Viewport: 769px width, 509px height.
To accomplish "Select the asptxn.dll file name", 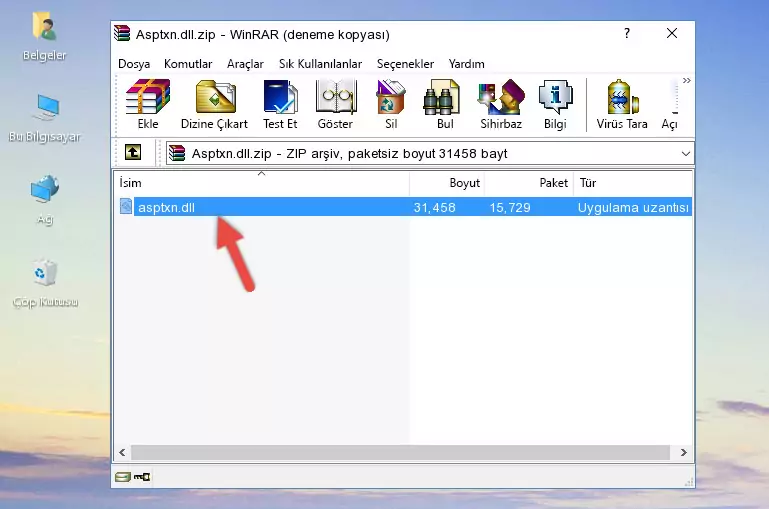I will point(166,207).
